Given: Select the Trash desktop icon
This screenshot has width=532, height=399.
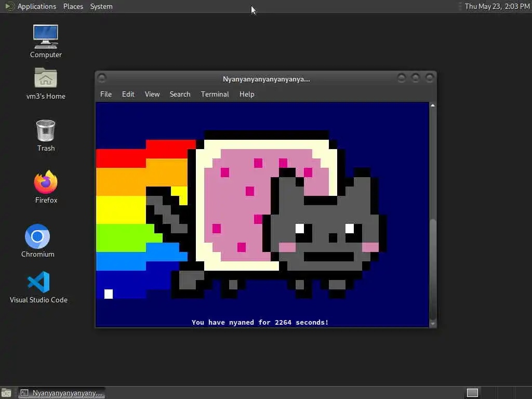Looking at the screenshot, I should 46,136.
